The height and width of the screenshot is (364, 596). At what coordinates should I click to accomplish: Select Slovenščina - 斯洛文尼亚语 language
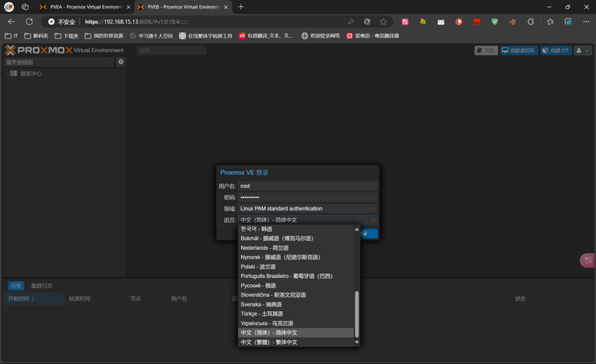(296, 295)
